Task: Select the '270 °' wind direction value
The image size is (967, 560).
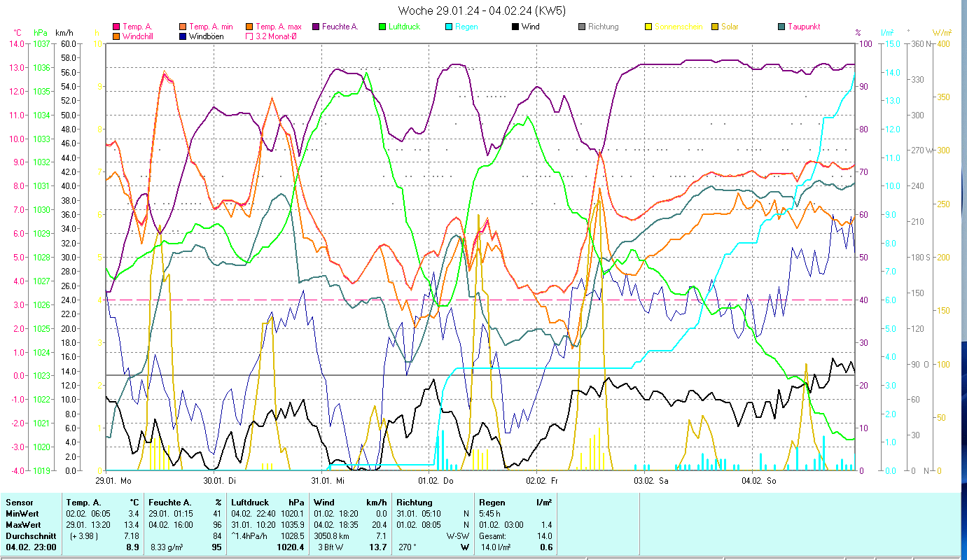Action: (x=408, y=547)
